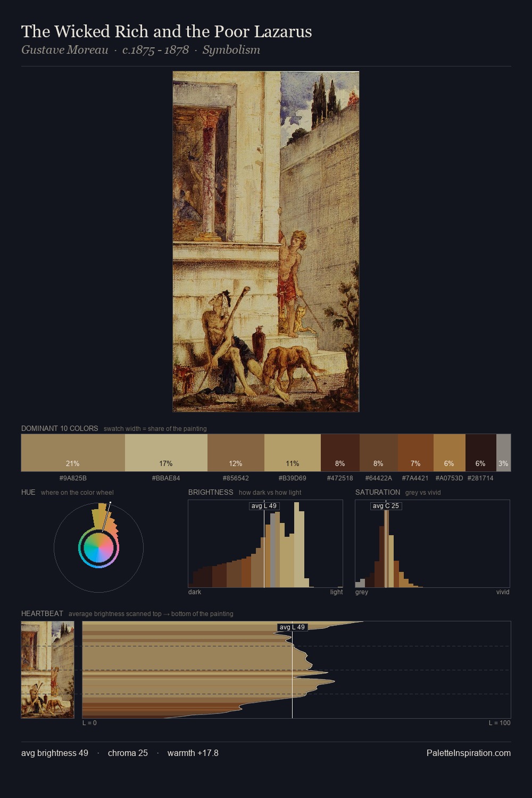This screenshot has width=532, height=798.
Task: Click the HUE section heading
Action: (x=28, y=492)
